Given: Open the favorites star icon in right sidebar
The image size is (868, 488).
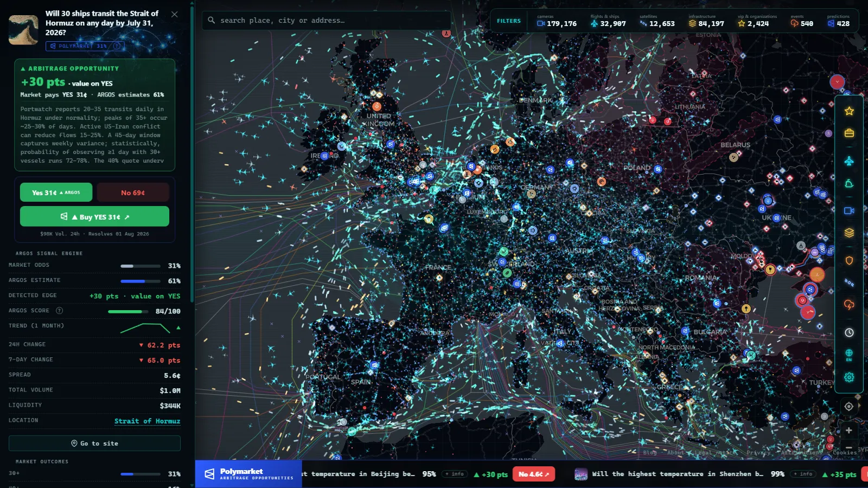Looking at the screenshot, I should click(849, 111).
